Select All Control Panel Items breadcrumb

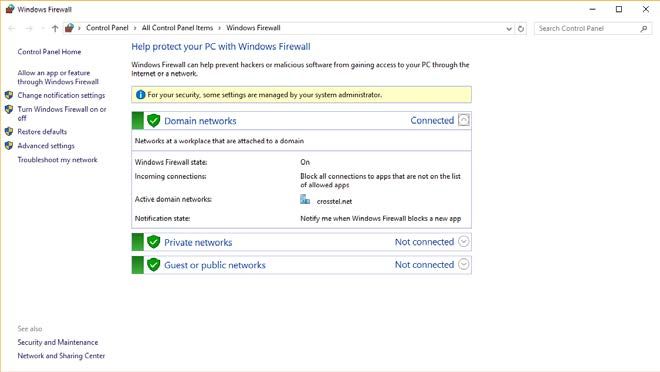tap(177, 28)
